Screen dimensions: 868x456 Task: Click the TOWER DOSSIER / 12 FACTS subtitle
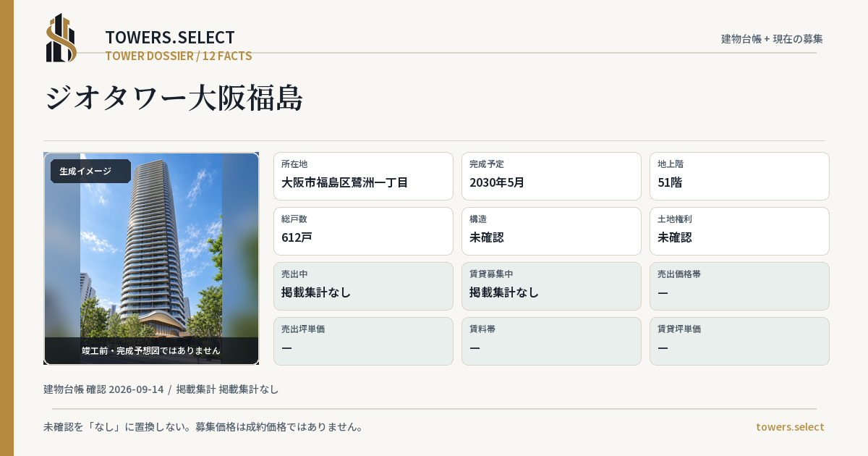(x=179, y=56)
